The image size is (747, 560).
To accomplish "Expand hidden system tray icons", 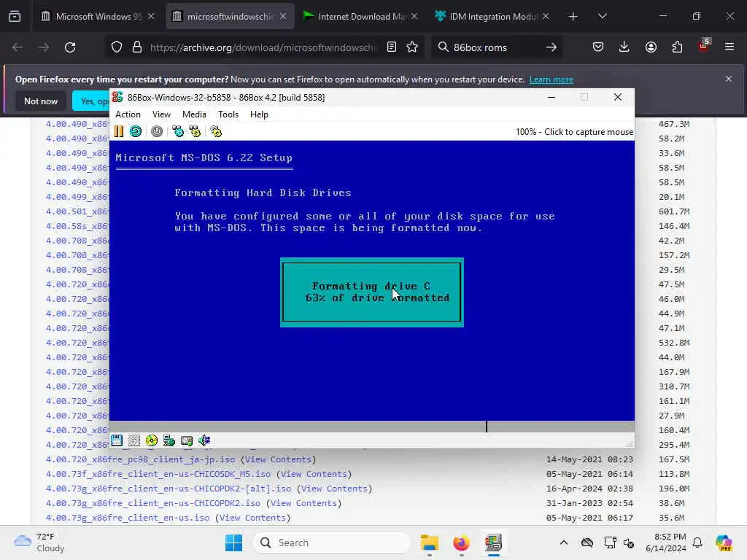I will click(x=564, y=542).
